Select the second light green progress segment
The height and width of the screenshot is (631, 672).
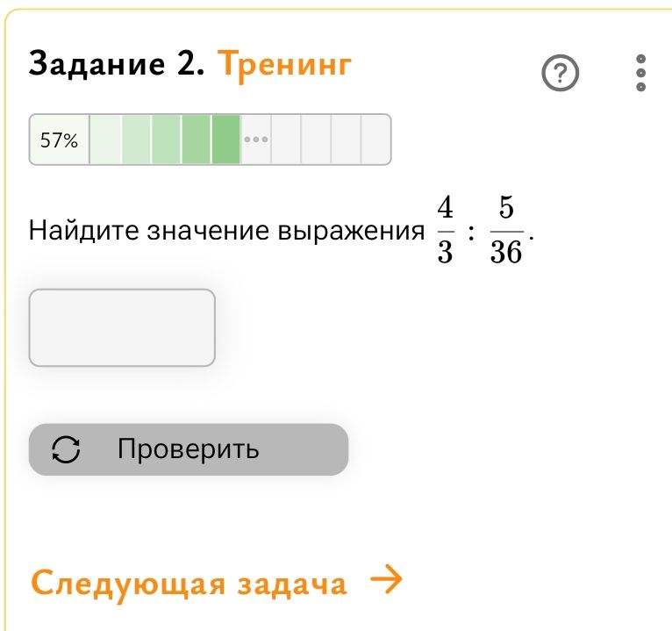coord(136,140)
